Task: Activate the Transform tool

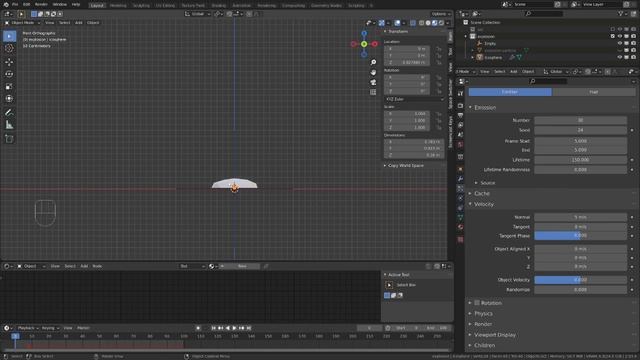Action: point(9,99)
